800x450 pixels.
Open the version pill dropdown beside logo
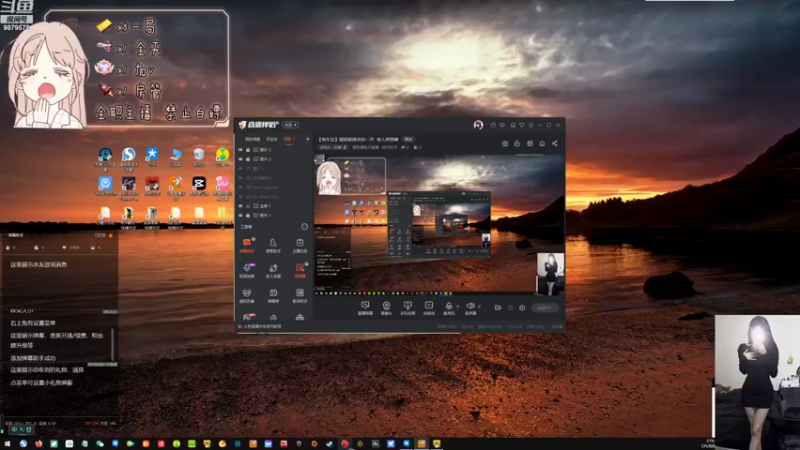pos(291,124)
